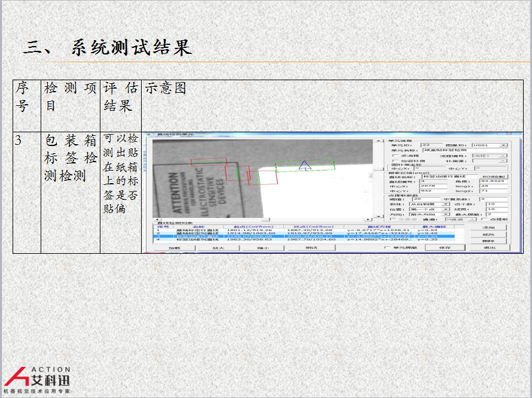
Task: Click the image view's vertical scrollbar down arrow
Action: click(378, 216)
